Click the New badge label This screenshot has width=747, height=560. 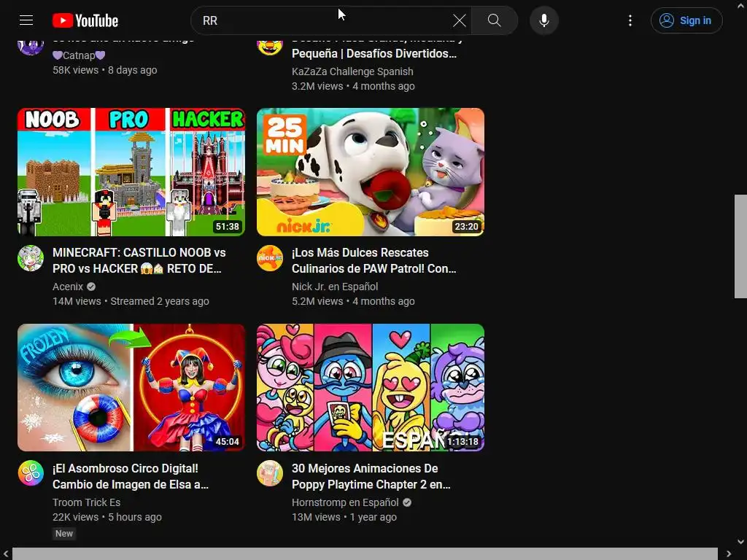pos(64,534)
